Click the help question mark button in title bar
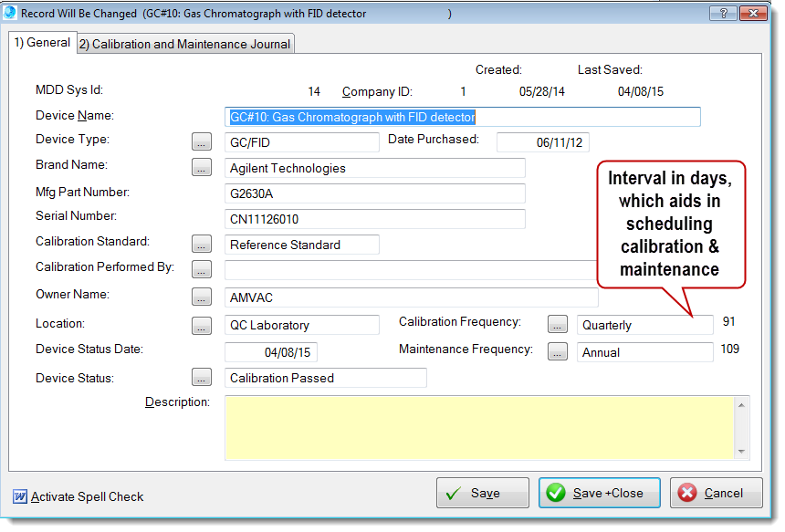 [x=722, y=14]
